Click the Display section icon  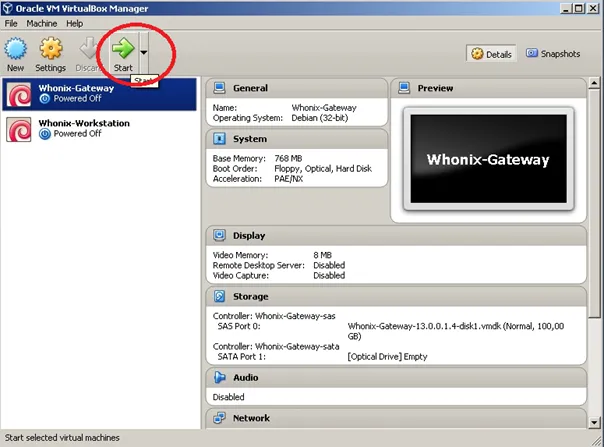(x=219, y=235)
